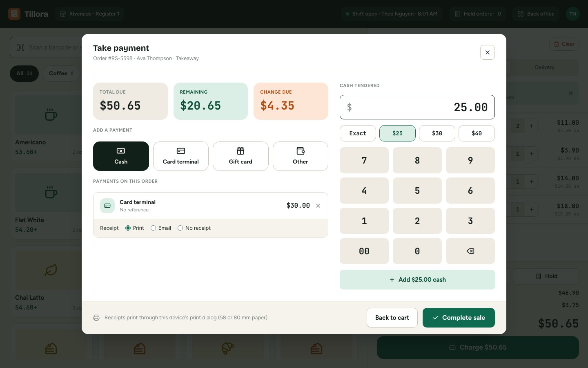Viewport: 588px width, 368px height.
Task: Tap keypad digit 3
Action: tap(470, 221)
